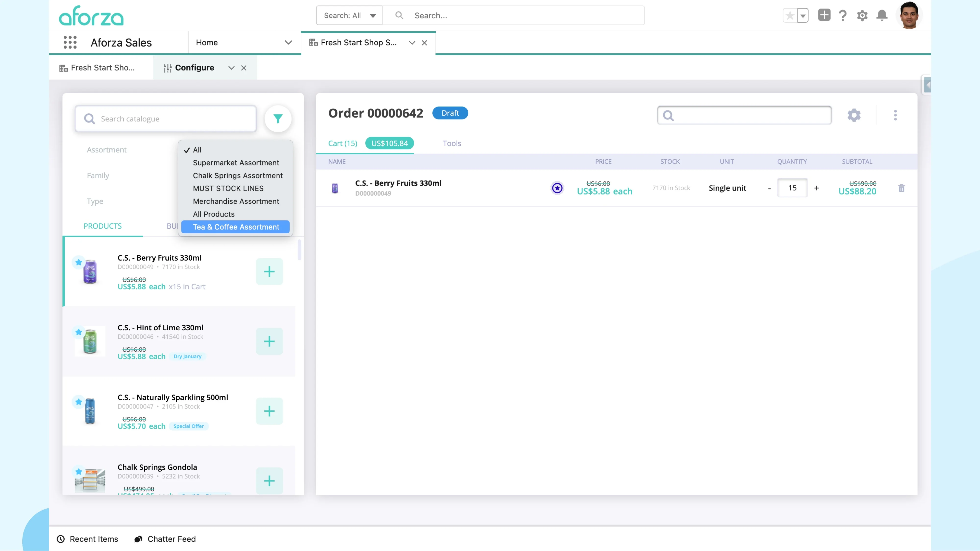Toggle favorite star on Berry Fruits product
Screen dimensions: 980x551
click(x=78, y=262)
